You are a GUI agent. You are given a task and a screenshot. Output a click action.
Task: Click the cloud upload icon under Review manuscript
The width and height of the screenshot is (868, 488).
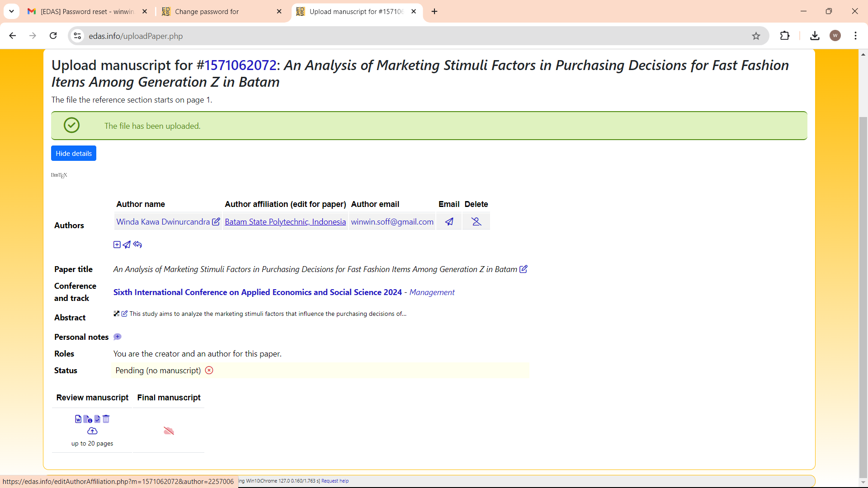pos(92,431)
